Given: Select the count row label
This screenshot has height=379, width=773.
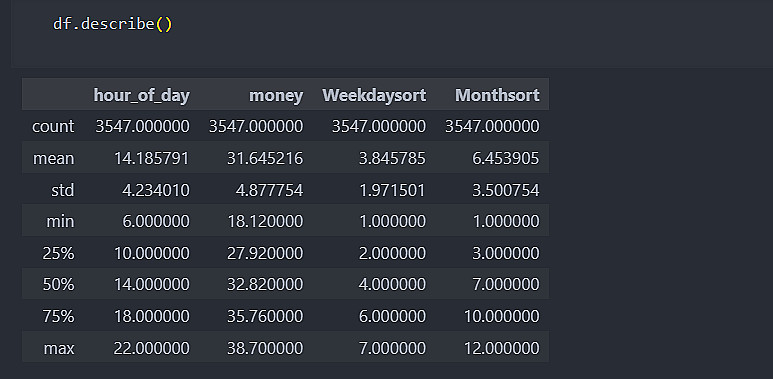Looking at the screenshot, I should tap(53, 127).
